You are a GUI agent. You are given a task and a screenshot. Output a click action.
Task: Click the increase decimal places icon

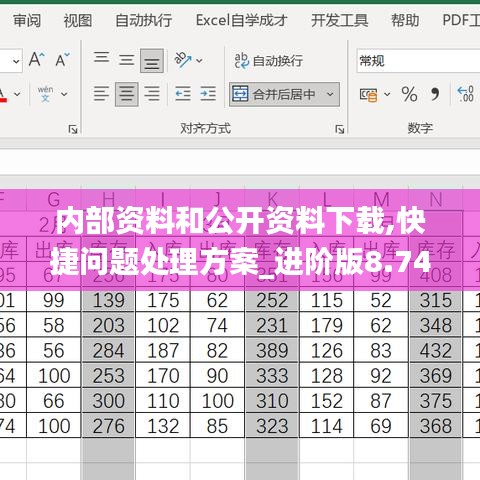point(466,95)
